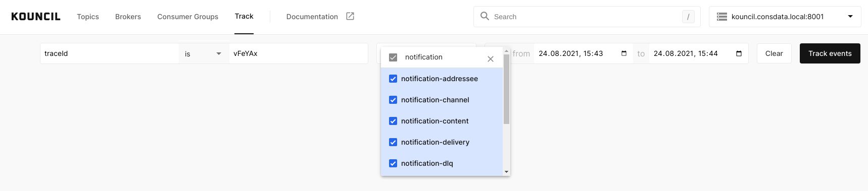Switch to the Topics tab
Image resolution: width=868 pixels, height=191 pixels.
click(x=88, y=17)
